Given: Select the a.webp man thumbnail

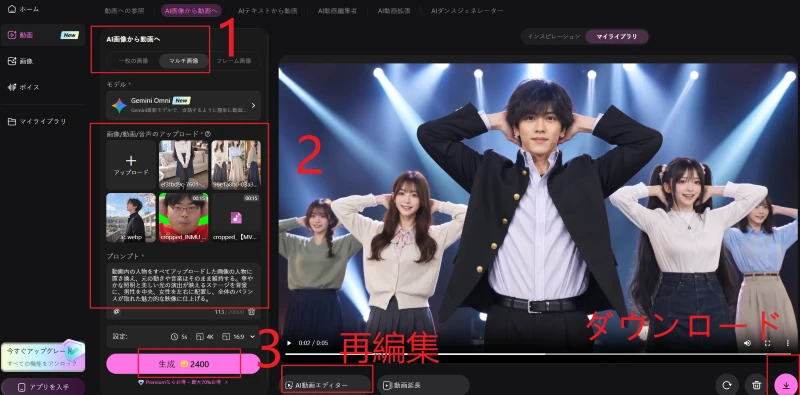Looking at the screenshot, I should [131, 217].
